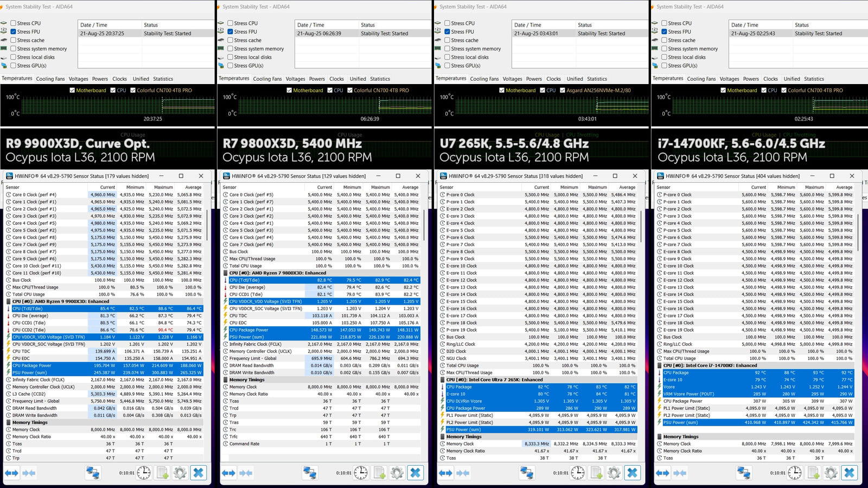Select the CPU DLVRin Vcore row in the 265K sensor list
Viewport: 868px width, 488px height.
click(537, 401)
